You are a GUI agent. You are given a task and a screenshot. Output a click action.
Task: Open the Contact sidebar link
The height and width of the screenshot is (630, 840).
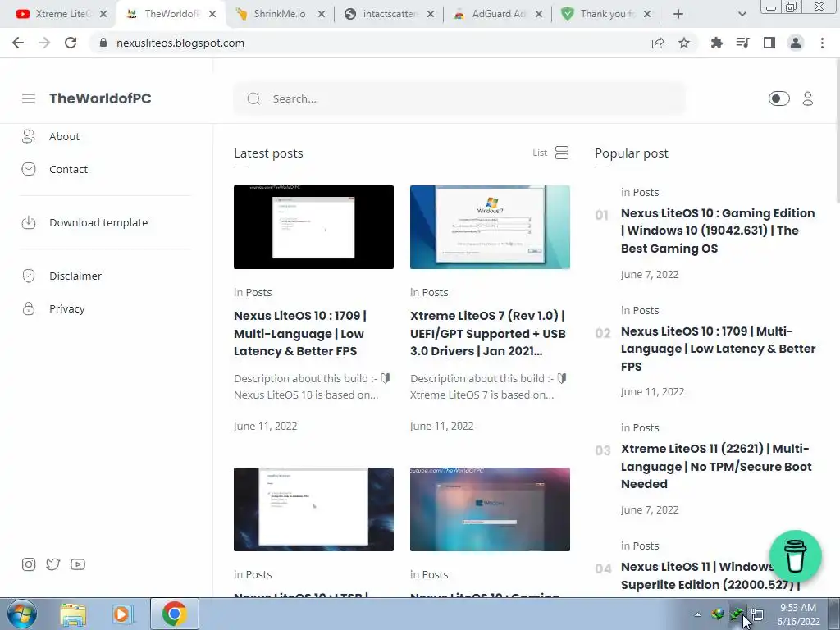pyautogui.click(x=69, y=169)
